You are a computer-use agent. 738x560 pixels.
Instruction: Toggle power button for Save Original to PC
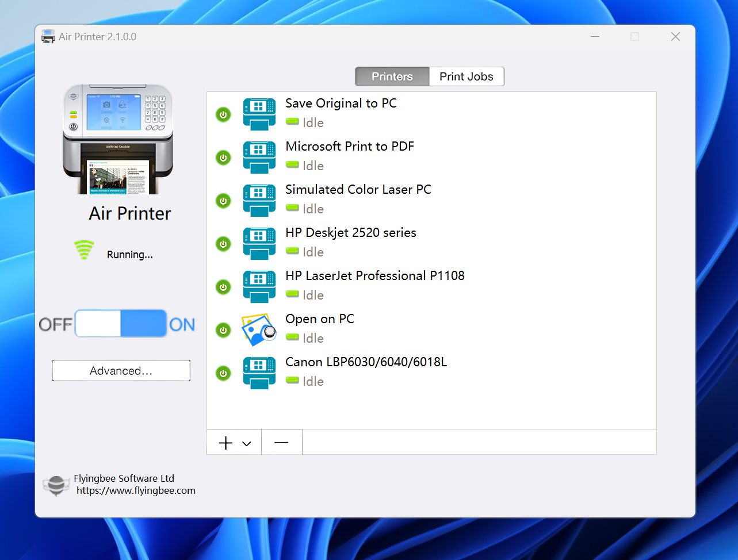pyautogui.click(x=223, y=114)
